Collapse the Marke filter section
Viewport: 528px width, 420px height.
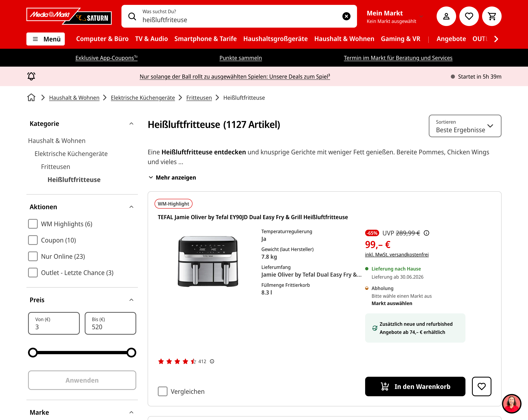(131, 412)
